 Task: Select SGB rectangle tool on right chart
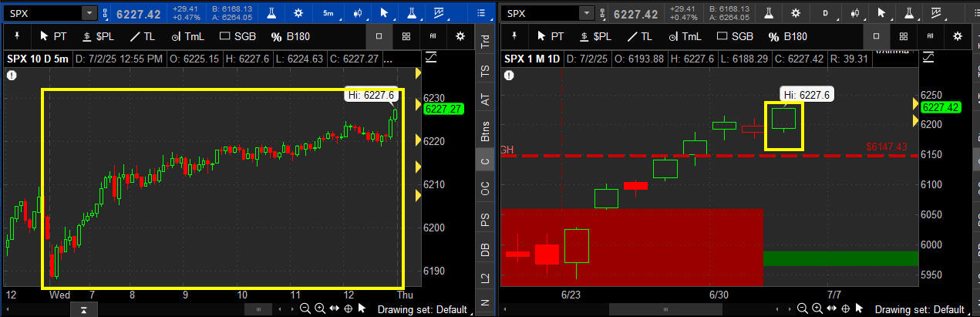(733, 36)
